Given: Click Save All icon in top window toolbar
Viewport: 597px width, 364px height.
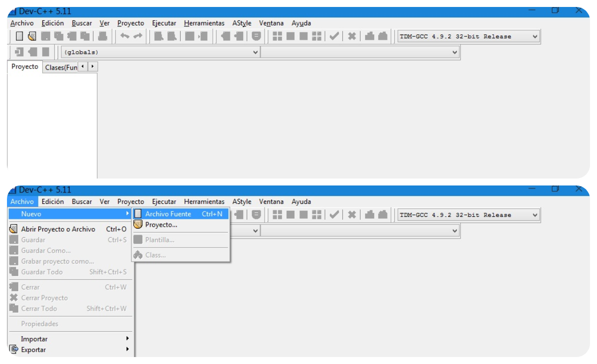Looking at the screenshot, I should [x=59, y=36].
